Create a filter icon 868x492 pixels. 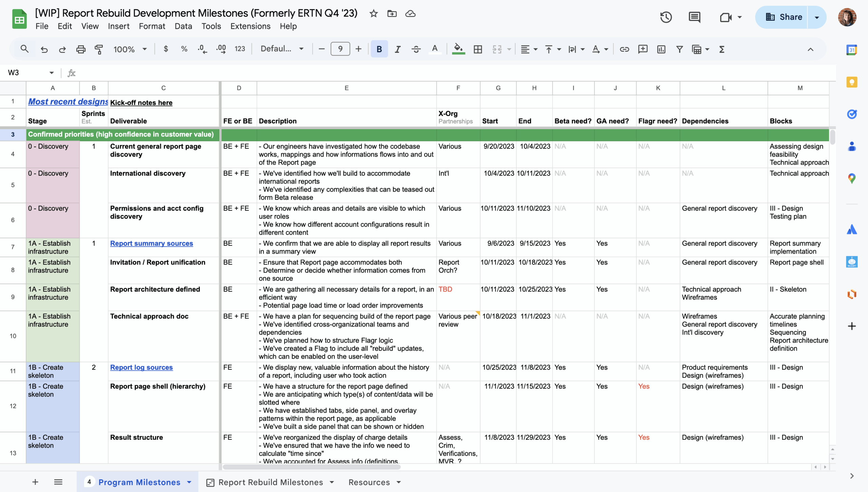click(x=679, y=49)
